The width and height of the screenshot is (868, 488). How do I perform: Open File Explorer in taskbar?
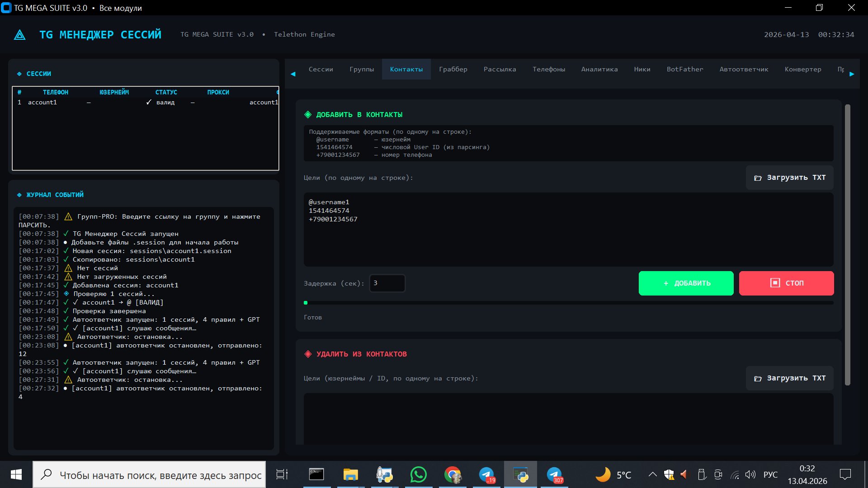coord(350,475)
